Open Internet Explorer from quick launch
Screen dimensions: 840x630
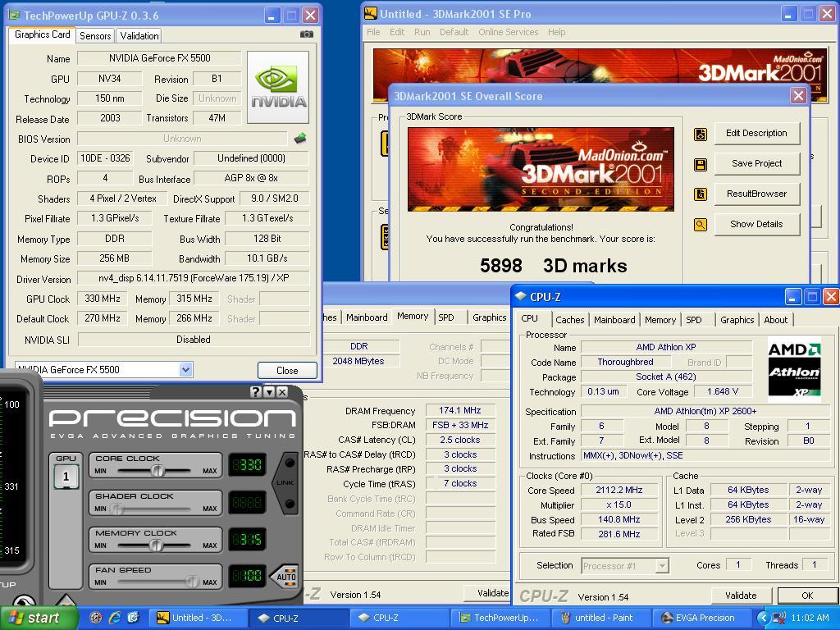click(x=115, y=618)
